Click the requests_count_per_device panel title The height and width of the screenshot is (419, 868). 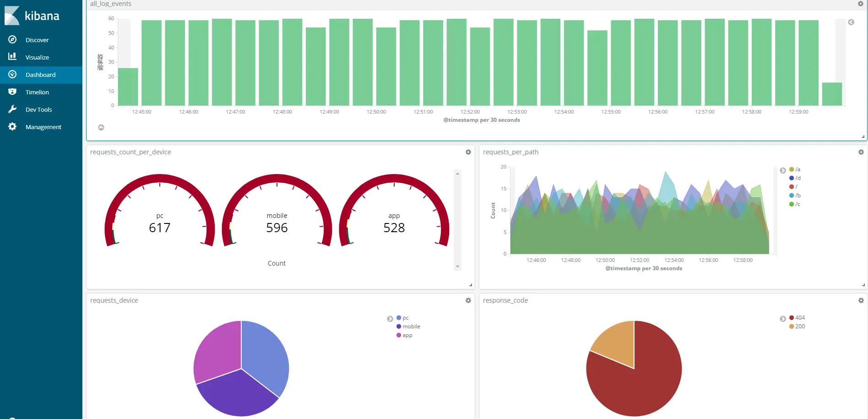(130, 152)
